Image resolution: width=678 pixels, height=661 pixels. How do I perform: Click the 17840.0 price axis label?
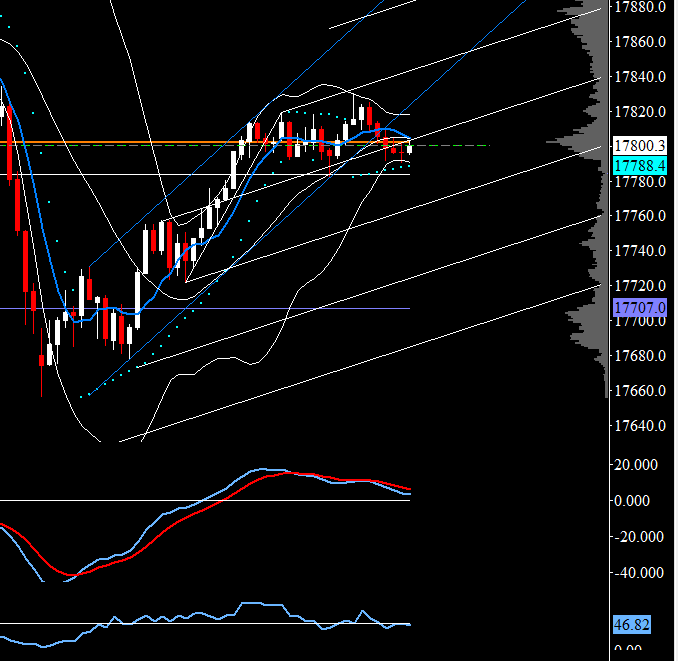[640, 77]
